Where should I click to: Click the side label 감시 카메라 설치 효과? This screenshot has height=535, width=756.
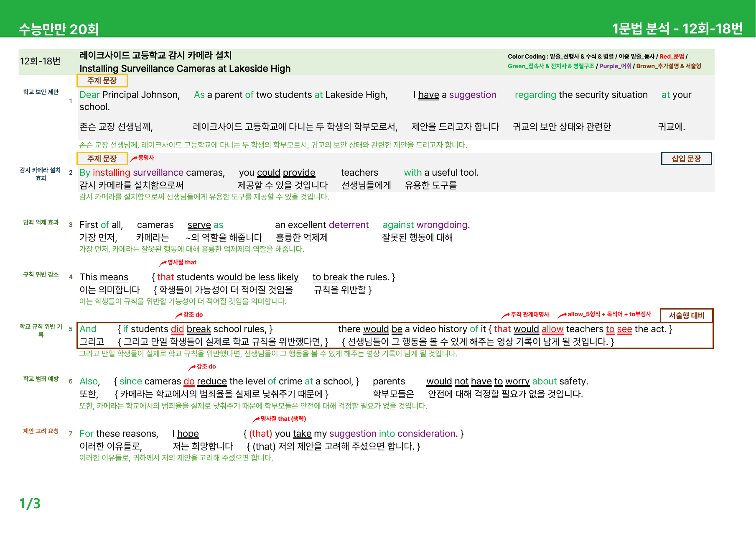(x=41, y=174)
